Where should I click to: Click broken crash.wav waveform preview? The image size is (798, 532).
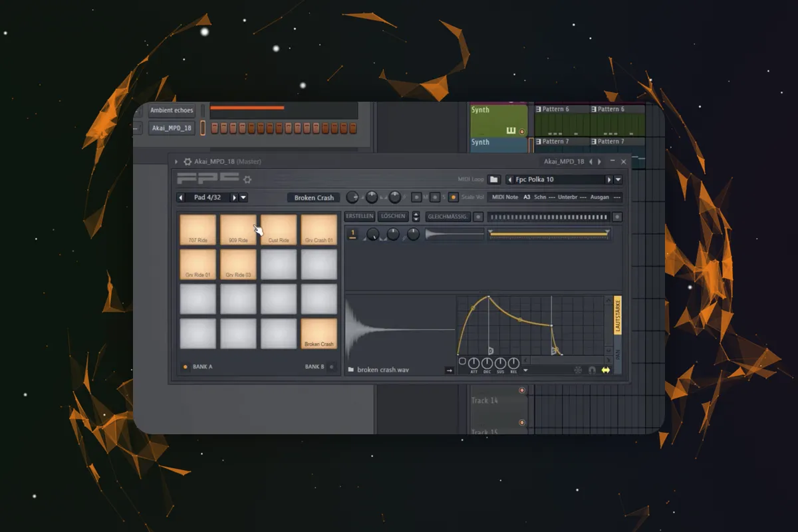pos(400,329)
